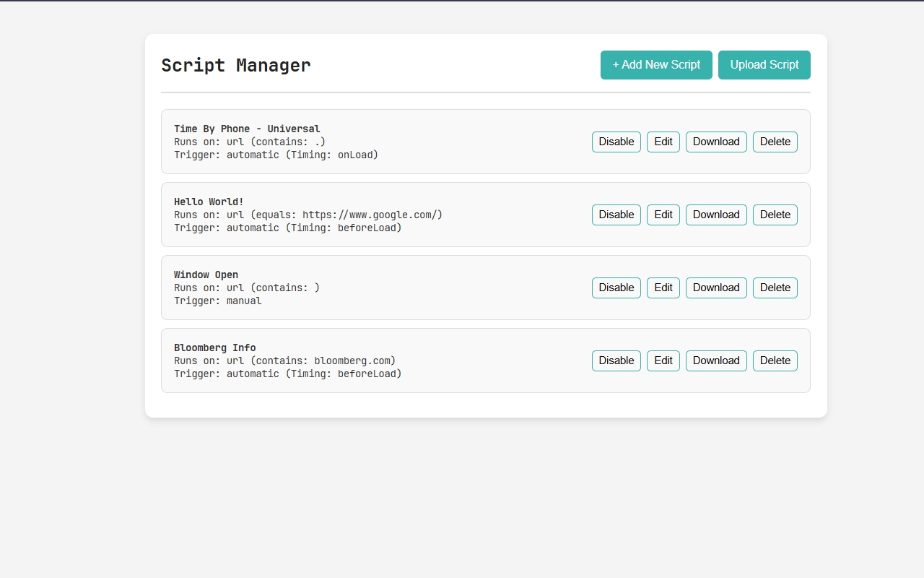Viewport: 924px width, 578px height.
Task: Download the Time By Phone - Universal script
Action: pyautogui.click(x=716, y=142)
